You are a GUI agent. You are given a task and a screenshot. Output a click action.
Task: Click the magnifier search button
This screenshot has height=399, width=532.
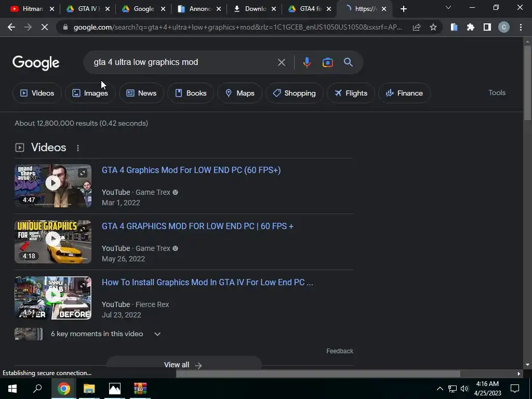(x=348, y=62)
